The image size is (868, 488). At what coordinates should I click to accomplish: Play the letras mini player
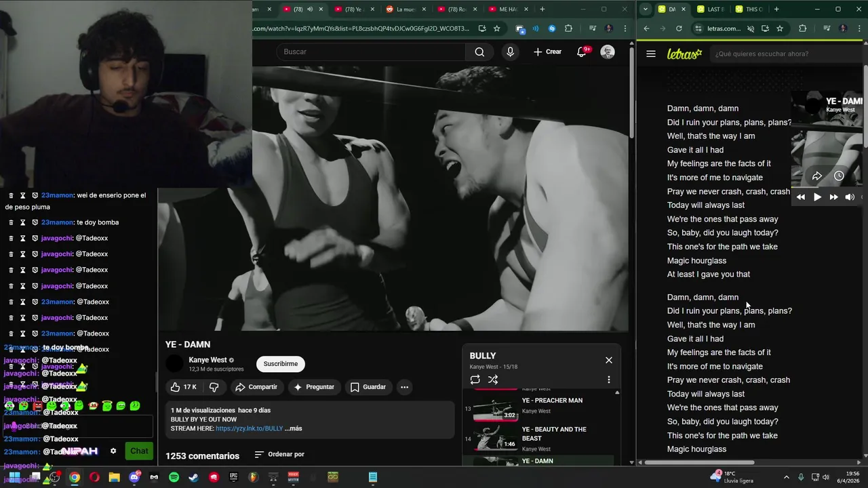click(x=817, y=197)
